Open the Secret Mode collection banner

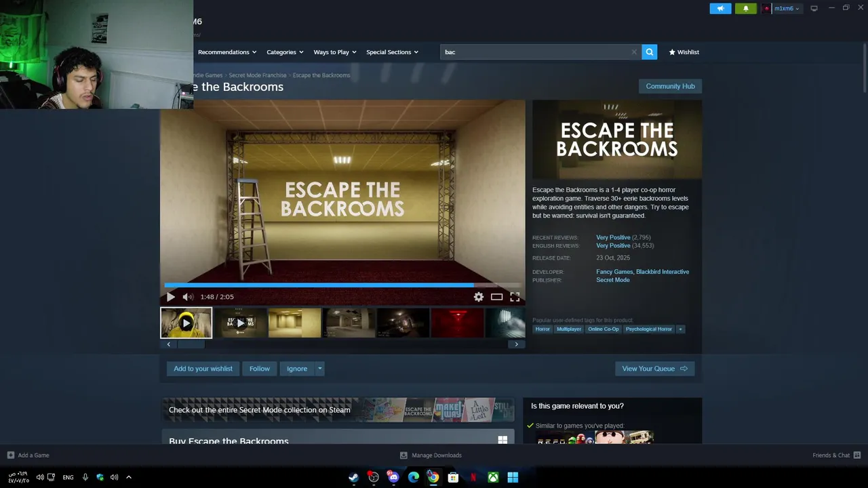pyautogui.click(x=338, y=410)
